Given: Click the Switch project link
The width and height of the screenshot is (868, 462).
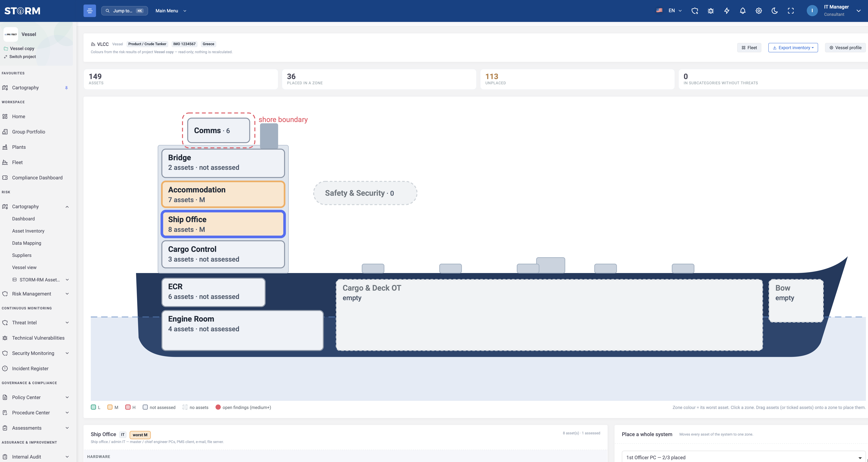Looking at the screenshot, I should coord(23,56).
